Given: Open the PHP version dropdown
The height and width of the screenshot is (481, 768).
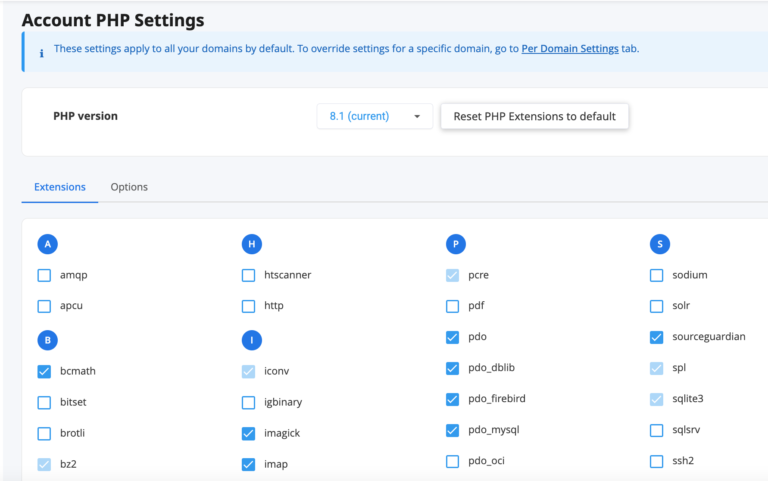Looking at the screenshot, I should tap(375, 116).
